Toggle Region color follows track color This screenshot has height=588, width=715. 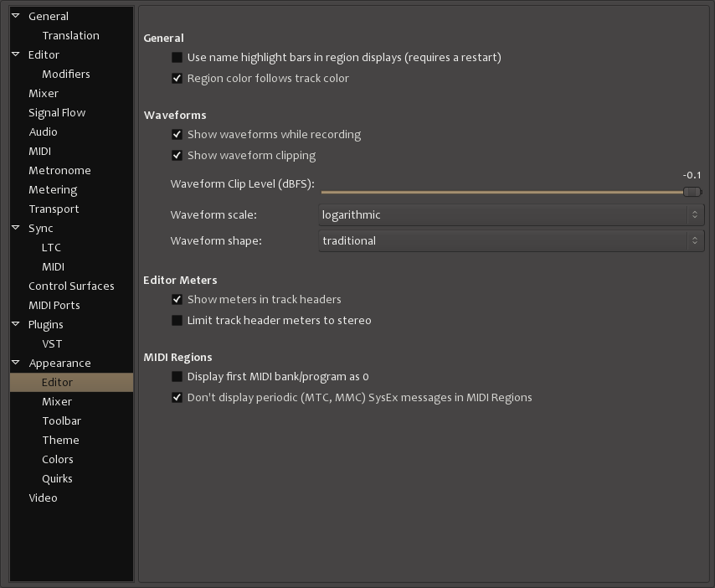click(x=177, y=79)
